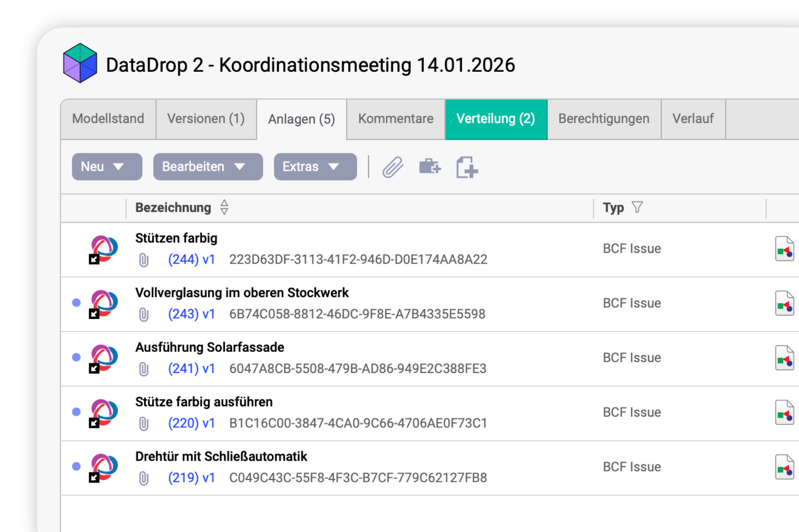Click the BCF logo icon for Stützen farbig

103,250
